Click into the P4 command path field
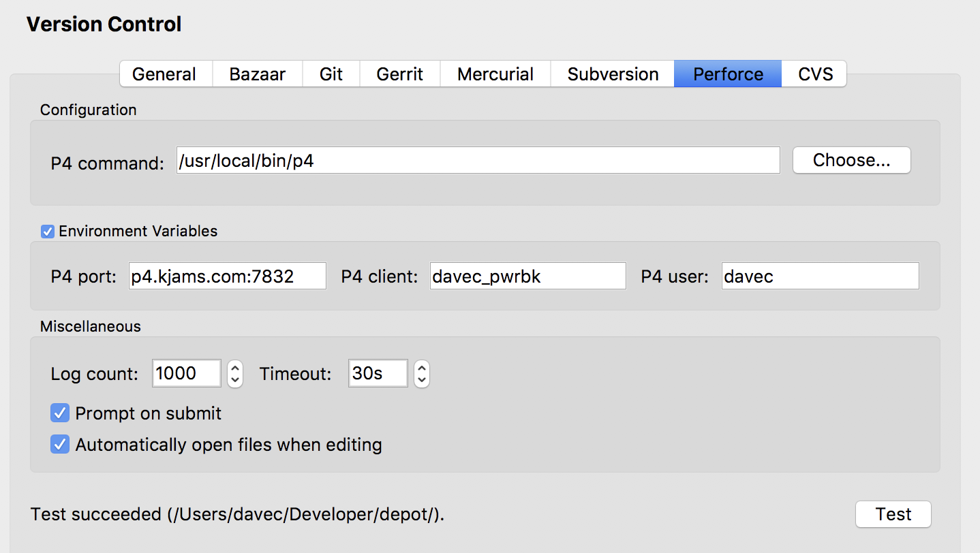 (x=477, y=161)
